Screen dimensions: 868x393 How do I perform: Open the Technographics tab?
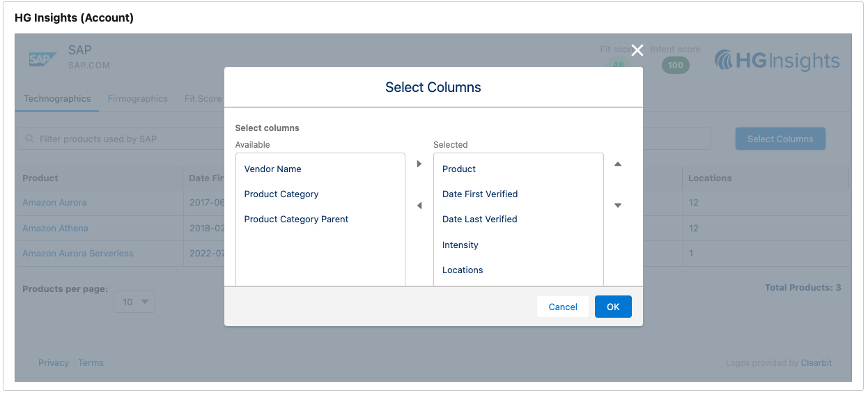coord(57,99)
